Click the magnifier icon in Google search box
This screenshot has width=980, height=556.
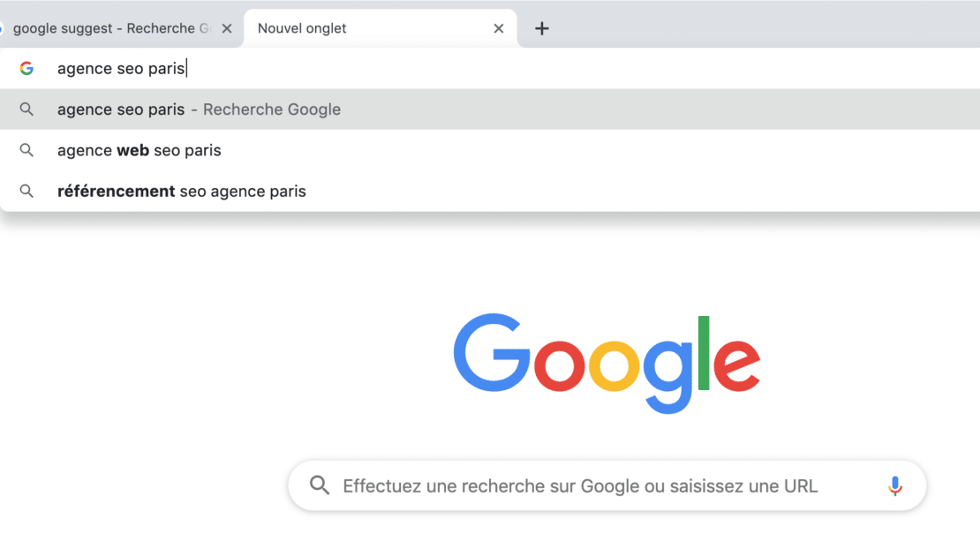pos(320,485)
